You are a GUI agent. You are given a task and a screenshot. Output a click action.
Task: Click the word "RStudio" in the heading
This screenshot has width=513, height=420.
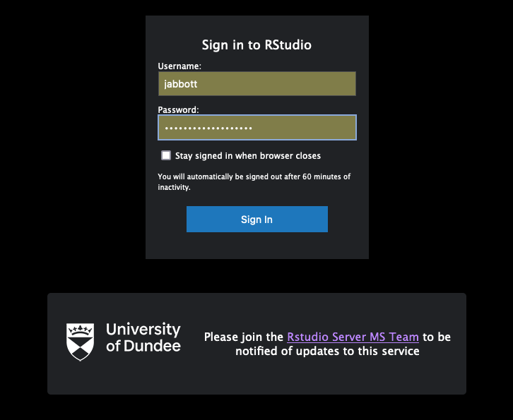(x=288, y=45)
